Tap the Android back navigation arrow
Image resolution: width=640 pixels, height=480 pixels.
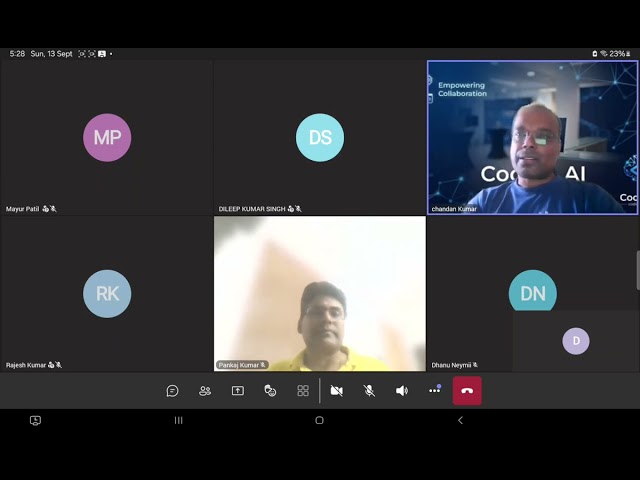[460, 420]
